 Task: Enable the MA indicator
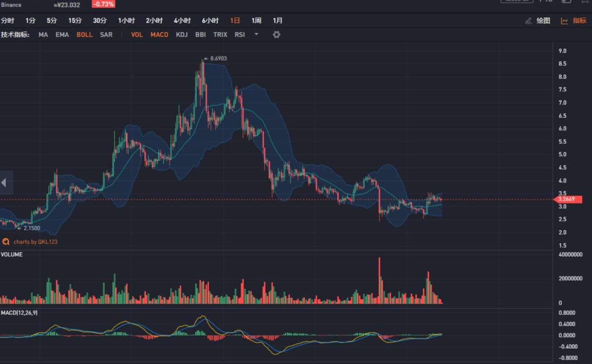[x=43, y=34]
